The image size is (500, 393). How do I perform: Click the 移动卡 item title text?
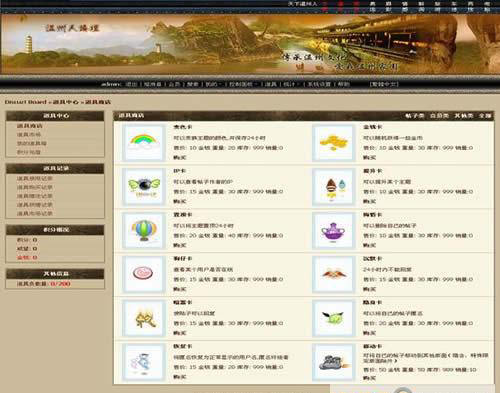pyautogui.click(x=373, y=346)
